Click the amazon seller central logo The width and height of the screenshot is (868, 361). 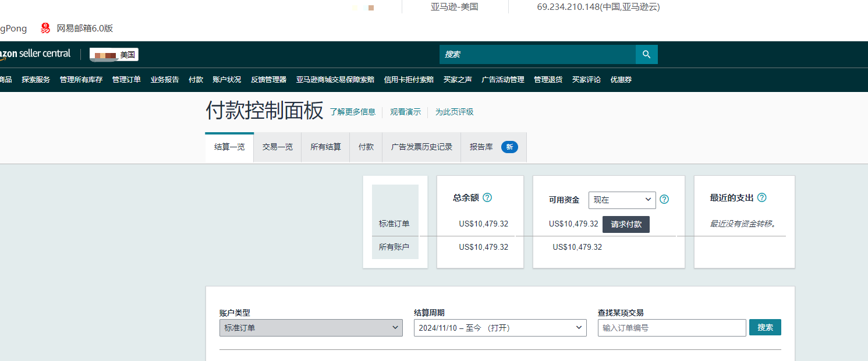pyautogui.click(x=35, y=54)
